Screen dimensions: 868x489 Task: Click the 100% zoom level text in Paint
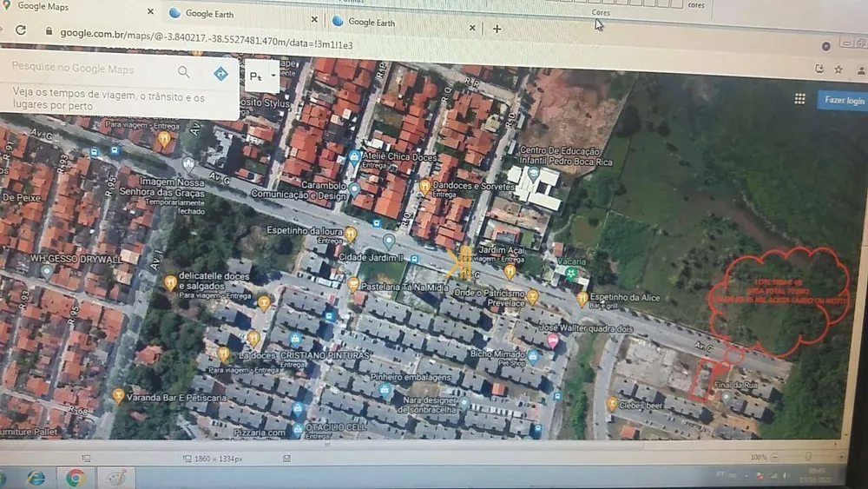[758, 458]
